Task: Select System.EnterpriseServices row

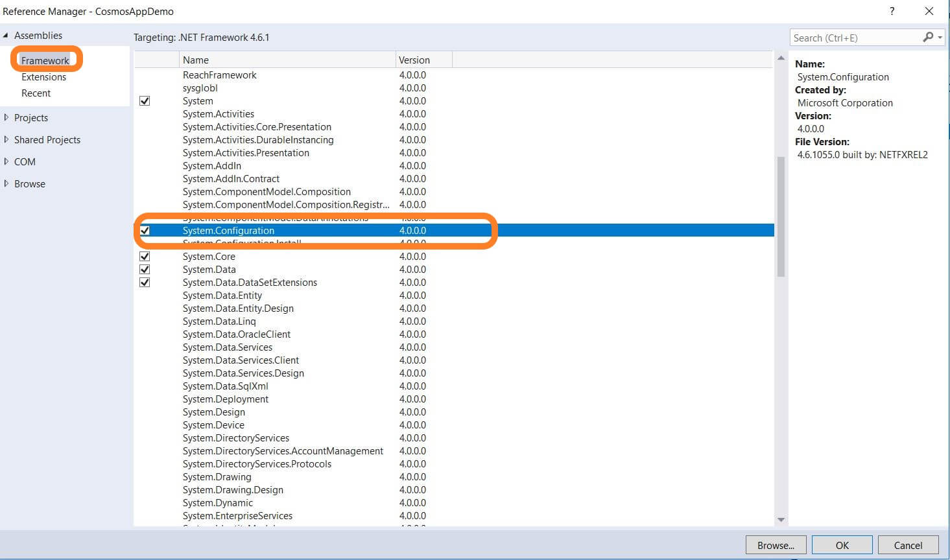Action: [454, 516]
